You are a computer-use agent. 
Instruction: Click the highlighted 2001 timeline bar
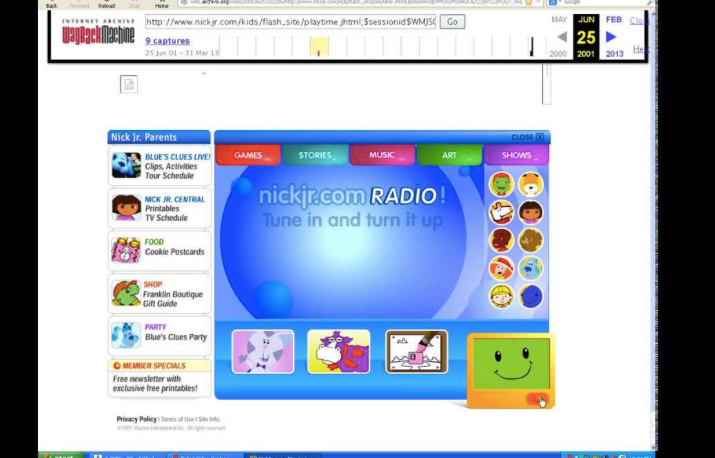(x=319, y=47)
